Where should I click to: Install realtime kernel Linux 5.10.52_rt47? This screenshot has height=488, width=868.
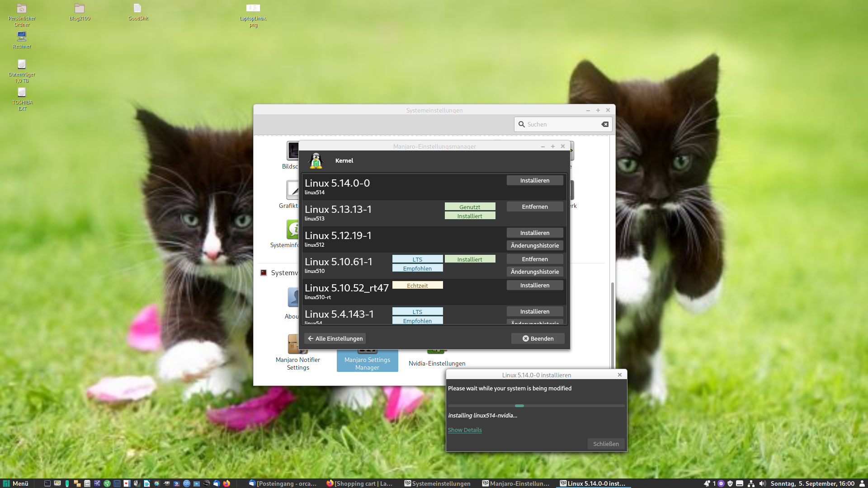(535, 285)
